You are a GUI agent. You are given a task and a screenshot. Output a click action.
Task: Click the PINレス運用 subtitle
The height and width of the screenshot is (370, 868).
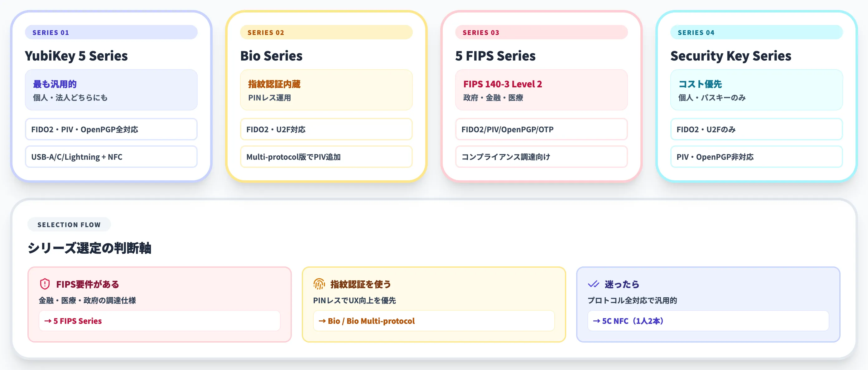point(270,98)
